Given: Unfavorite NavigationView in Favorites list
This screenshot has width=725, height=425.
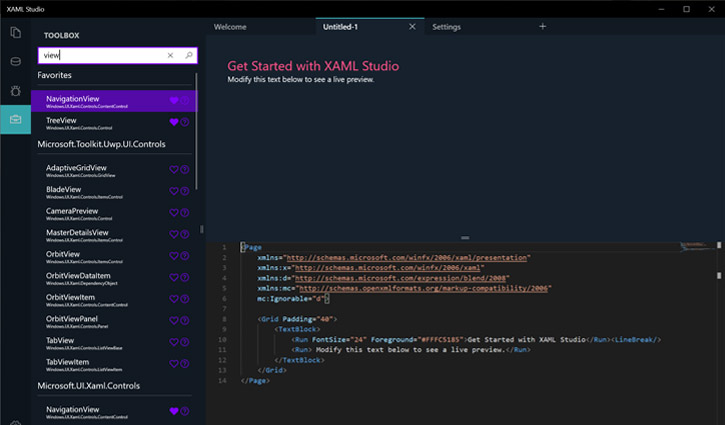Looking at the screenshot, I should [174, 100].
